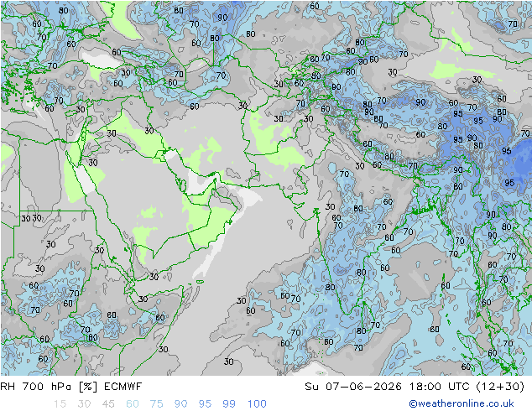532x411 pixels.
Task: Click the legend value 95 in color scale
Action: click(205, 403)
